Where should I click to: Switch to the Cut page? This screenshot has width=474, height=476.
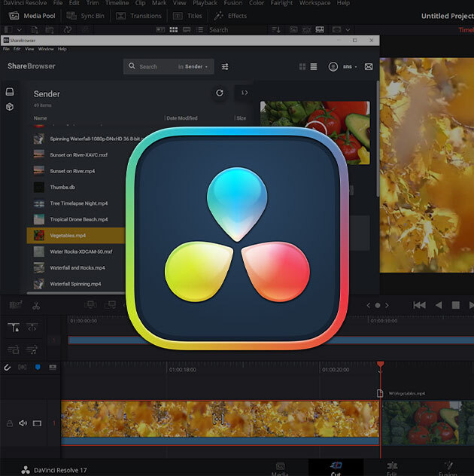click(336, 468)
